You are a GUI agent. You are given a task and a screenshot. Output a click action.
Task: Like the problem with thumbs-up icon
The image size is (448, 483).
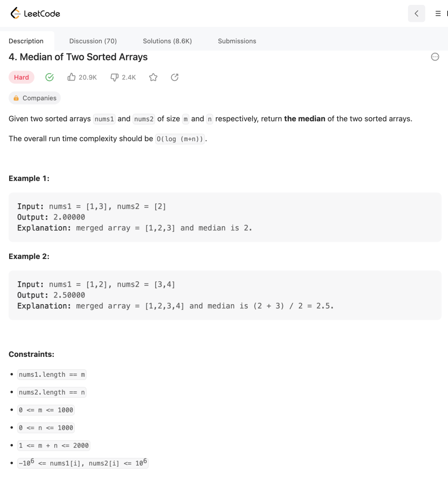pyautogui.click(x=72, y=77)
